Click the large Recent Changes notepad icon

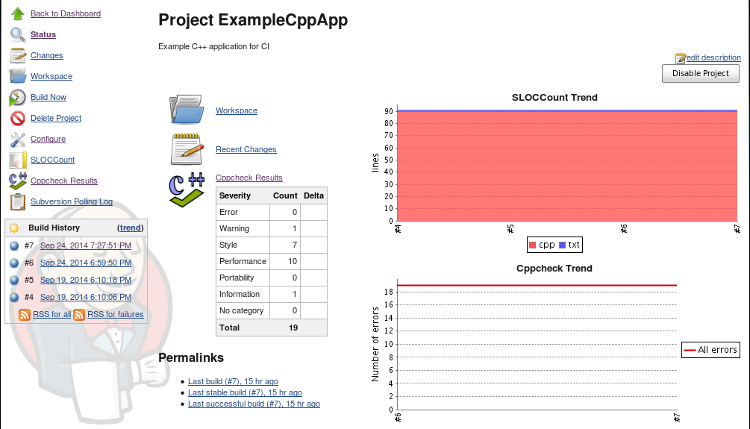point(186,149)
